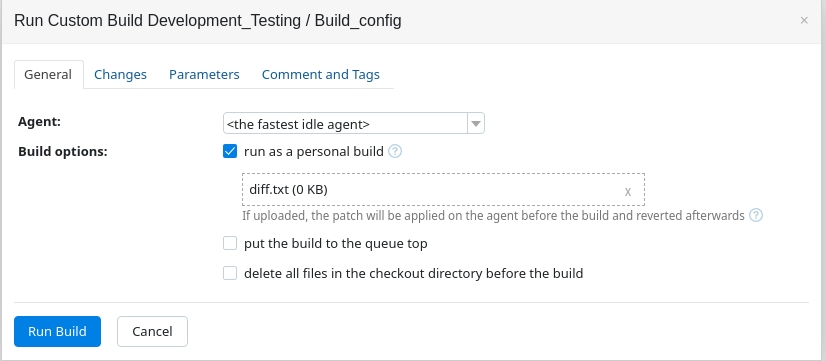
Task: Remove the uploaded diff.txt patch
Action: (x=627, y=191)
